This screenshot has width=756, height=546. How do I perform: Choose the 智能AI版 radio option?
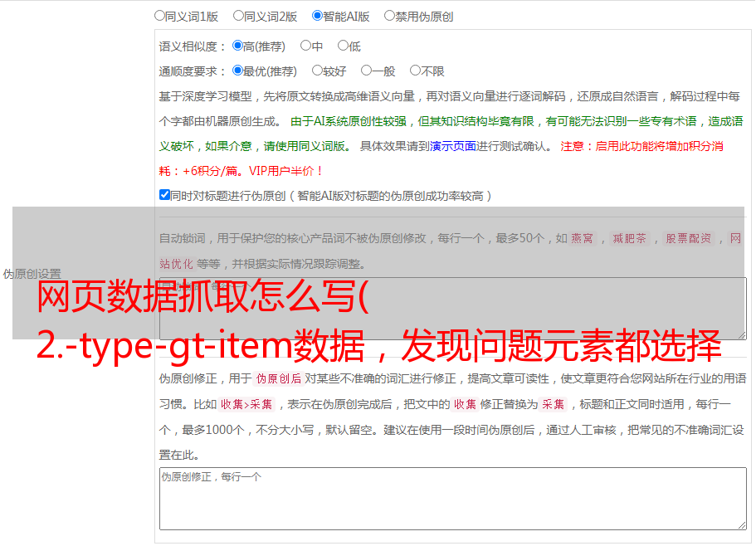click(x=317, y=16)
